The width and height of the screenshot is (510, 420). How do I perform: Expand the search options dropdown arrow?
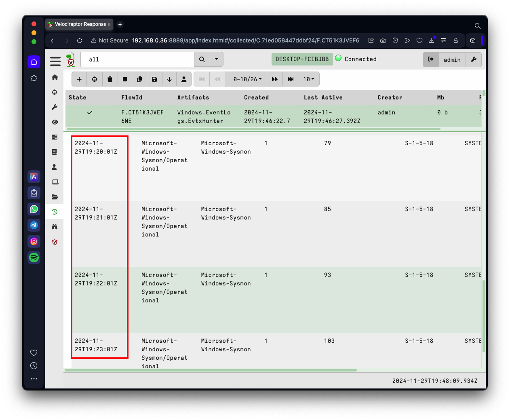coord(217,59)
